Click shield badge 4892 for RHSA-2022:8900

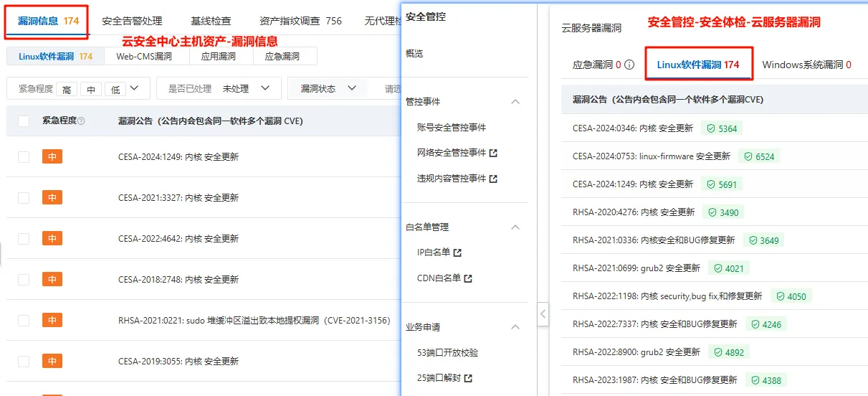[729, 352]
